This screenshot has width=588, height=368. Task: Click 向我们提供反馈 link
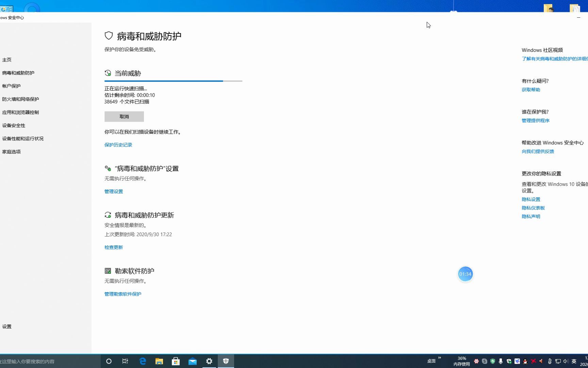coord(538,151)
